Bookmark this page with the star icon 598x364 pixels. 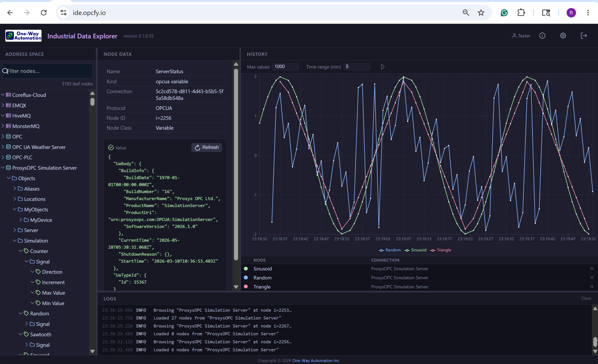pyautogui.click(x=481, y=13)
